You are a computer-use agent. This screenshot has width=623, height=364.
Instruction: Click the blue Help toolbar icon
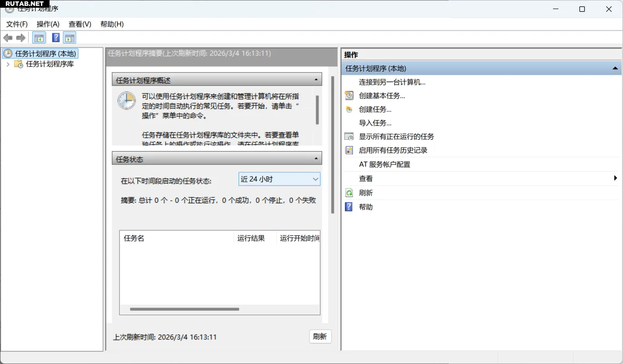(x=56, y=38)
